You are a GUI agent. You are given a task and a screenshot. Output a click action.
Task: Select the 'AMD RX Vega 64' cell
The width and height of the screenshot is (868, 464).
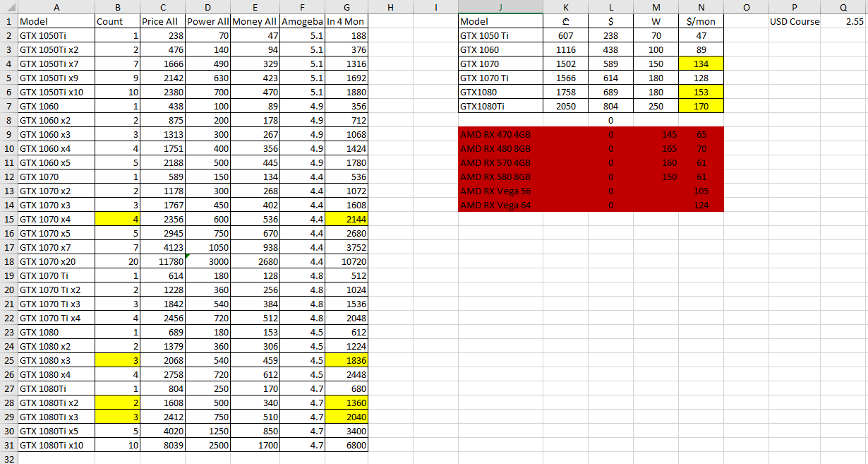pos(500,205)
